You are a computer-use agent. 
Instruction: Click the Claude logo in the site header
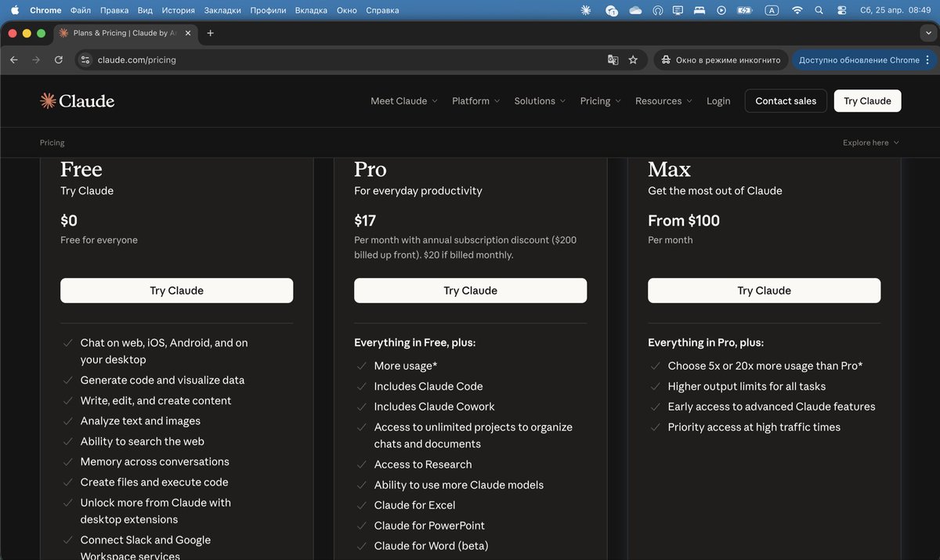click(x=77, y=101)
